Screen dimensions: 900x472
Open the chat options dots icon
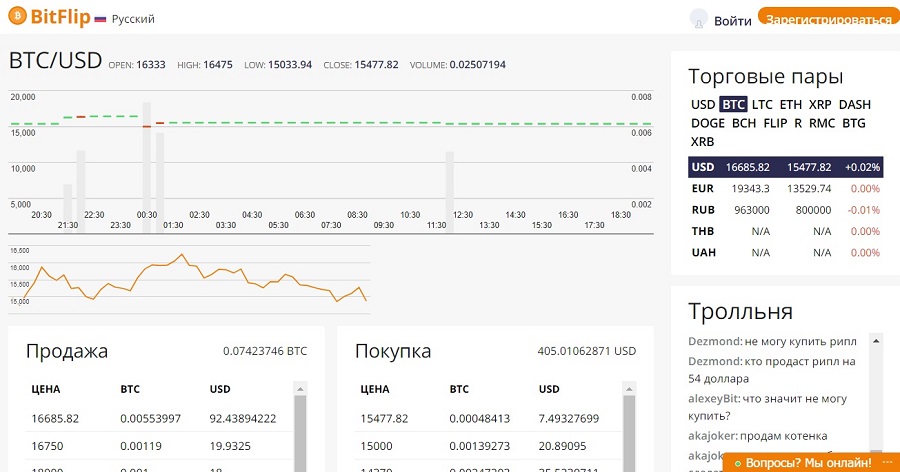tap(887, 462)
